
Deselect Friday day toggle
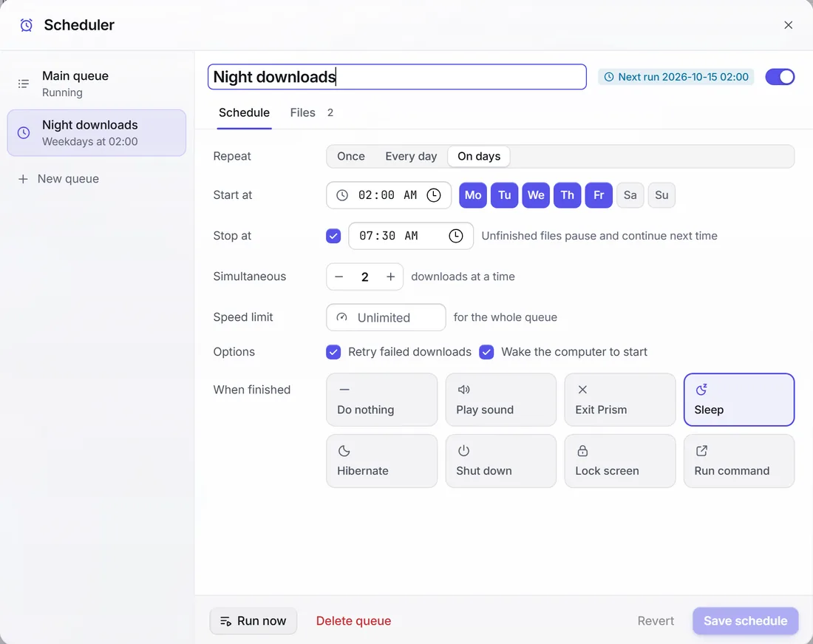(x=599, y=195)
